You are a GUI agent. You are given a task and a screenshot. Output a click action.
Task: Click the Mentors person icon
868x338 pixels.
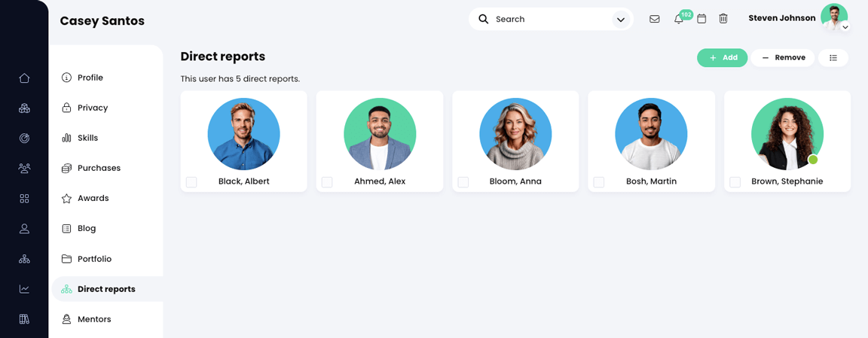(x=66, y=319)
